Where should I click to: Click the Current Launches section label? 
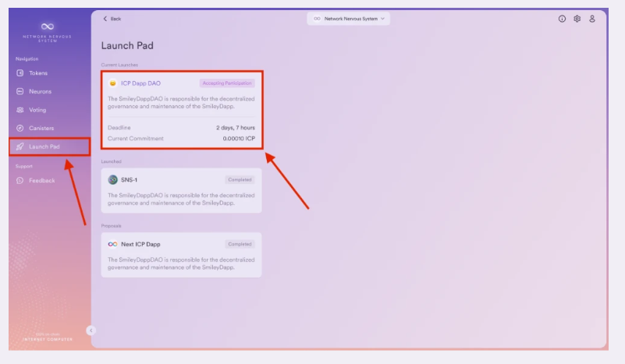[119, 65]
